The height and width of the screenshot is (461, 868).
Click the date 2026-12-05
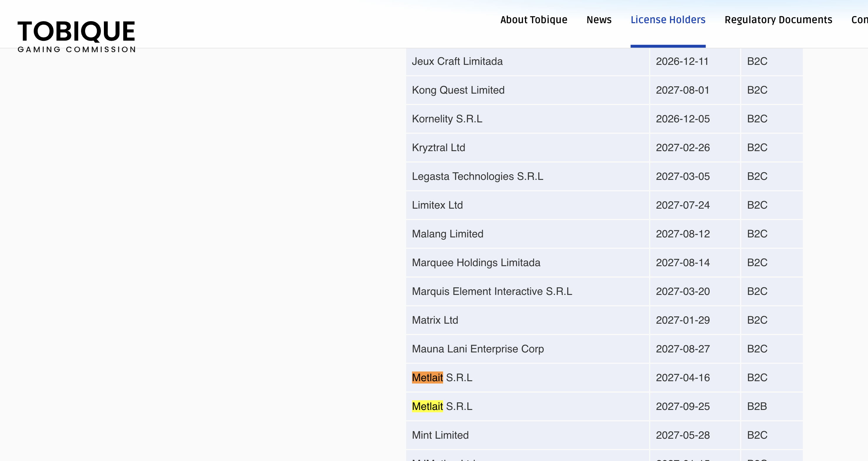[683, 119]
